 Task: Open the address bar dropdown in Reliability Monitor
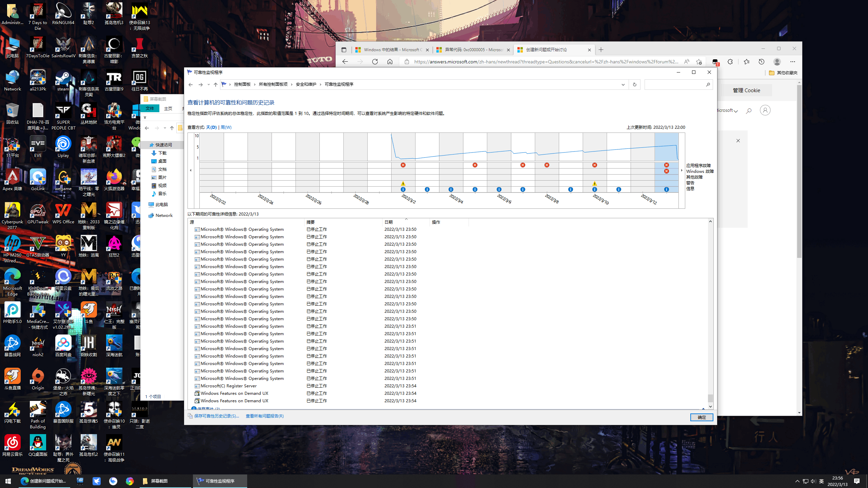[623, 84]
